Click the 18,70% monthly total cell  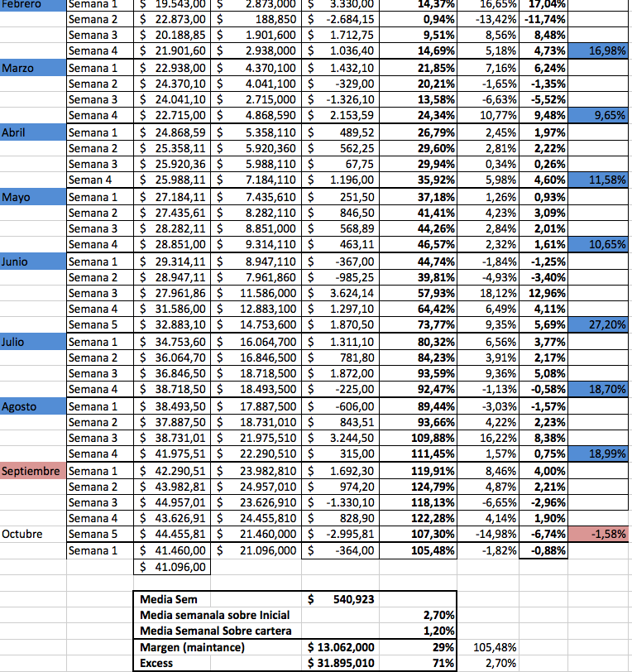(598, 389)
